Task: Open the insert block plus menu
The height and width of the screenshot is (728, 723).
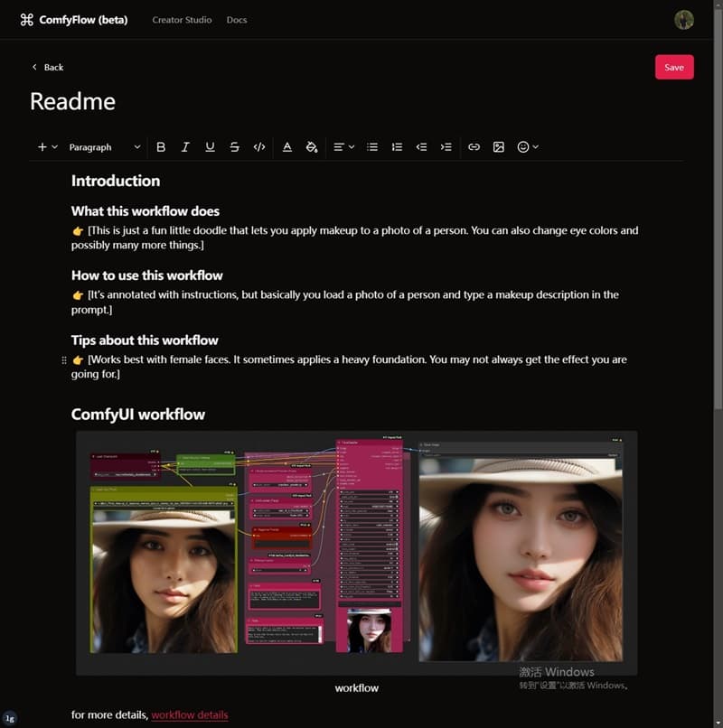Action: coord(47,147)
